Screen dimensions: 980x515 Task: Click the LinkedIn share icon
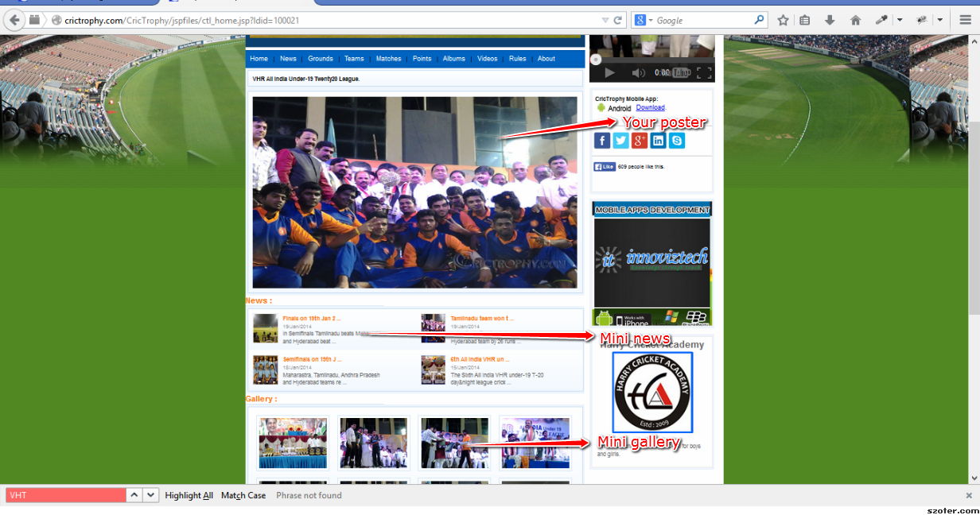point(658,141)
